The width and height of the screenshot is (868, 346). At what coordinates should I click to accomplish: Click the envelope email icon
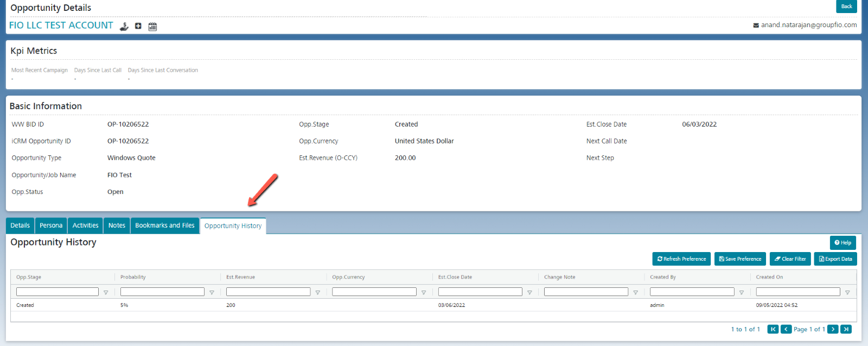tap(756, 26)
